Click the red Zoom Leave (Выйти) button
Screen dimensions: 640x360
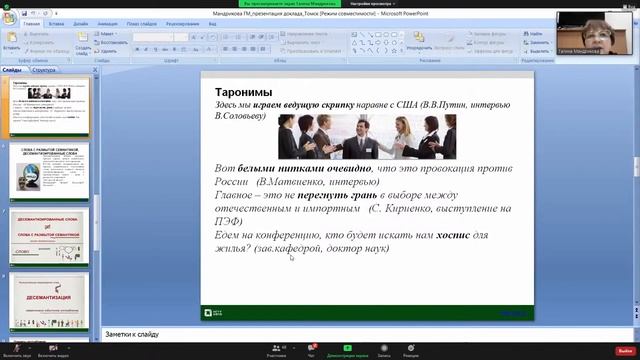(x=625, y=351)
